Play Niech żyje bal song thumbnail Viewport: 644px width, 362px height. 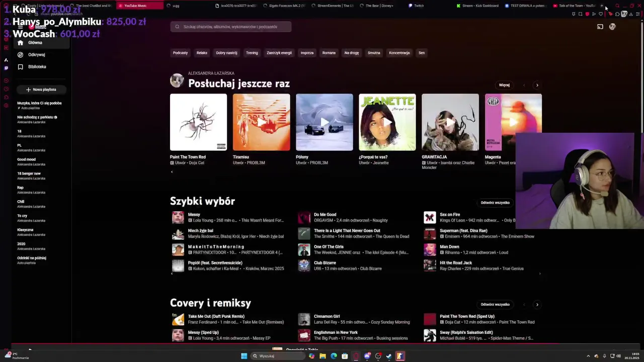pyautogui.click(x=178, y=233)
